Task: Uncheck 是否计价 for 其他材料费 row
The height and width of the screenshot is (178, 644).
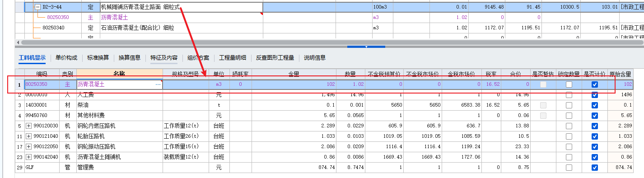Action: [x=595, y=116]
